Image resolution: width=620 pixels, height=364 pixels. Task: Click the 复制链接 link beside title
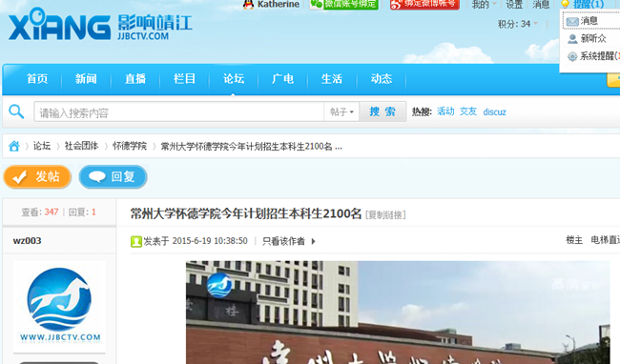tap(385, 214)
